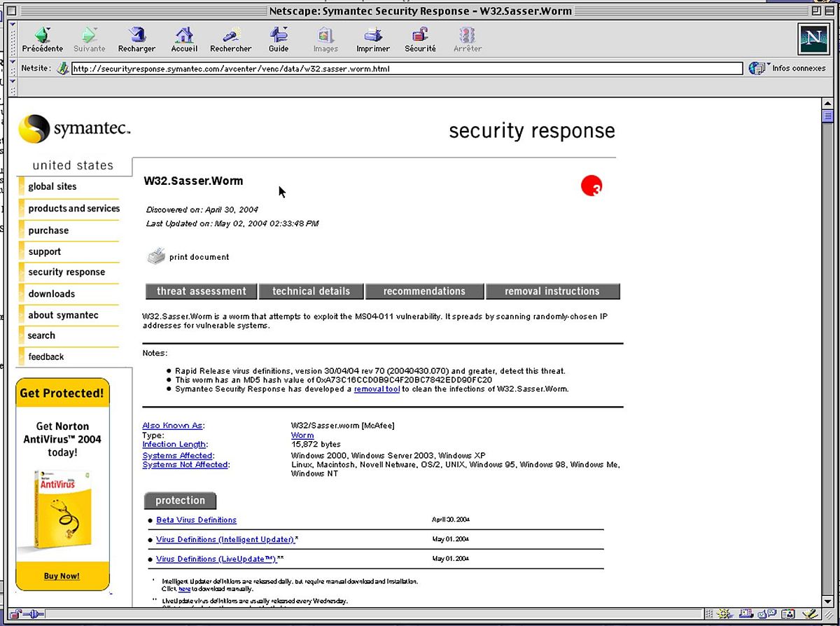Viewport: 840px width, 626px height.
Task: Click the Also Known As link
Action: point(172,426)
